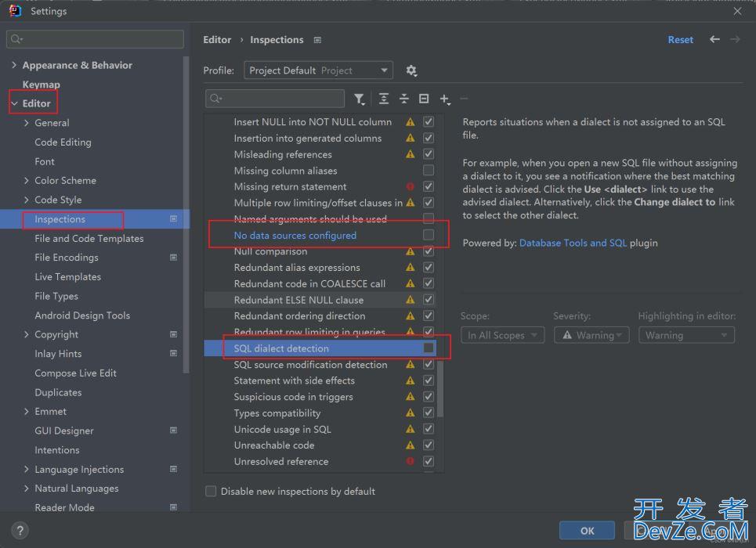
Task: Open the Severity Warning dropdown
Action: [591, 335]
